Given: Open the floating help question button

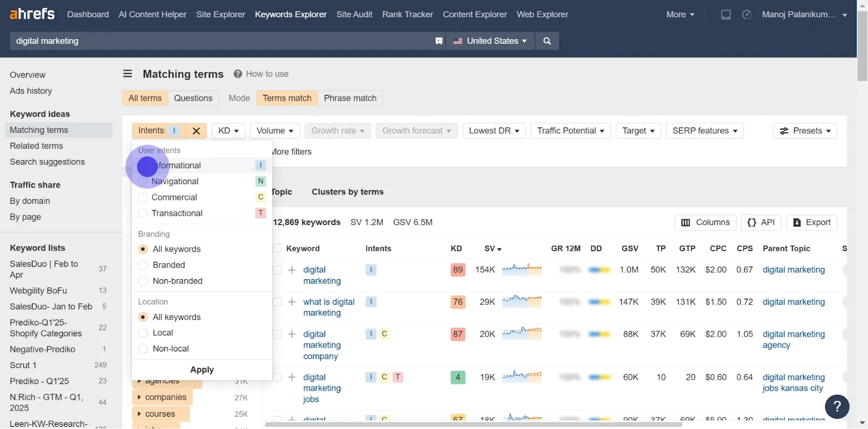Looking at the screenshot, I should tap(837, 406).
